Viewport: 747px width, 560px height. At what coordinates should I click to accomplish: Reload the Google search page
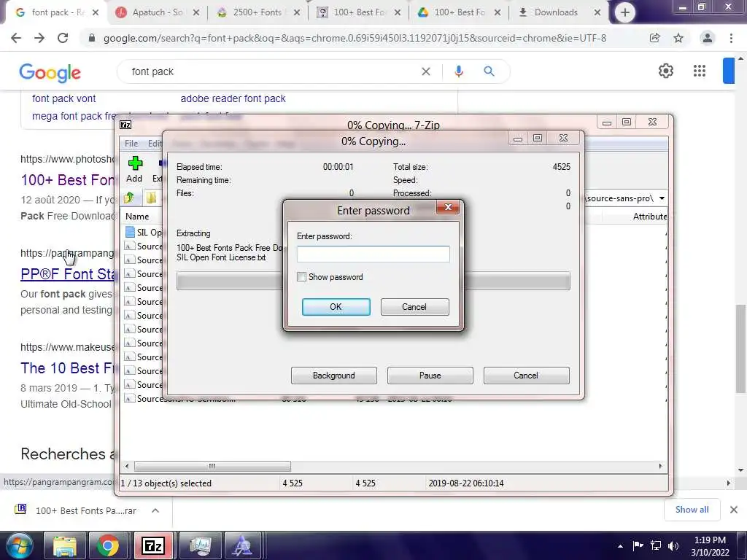(63, 38)
